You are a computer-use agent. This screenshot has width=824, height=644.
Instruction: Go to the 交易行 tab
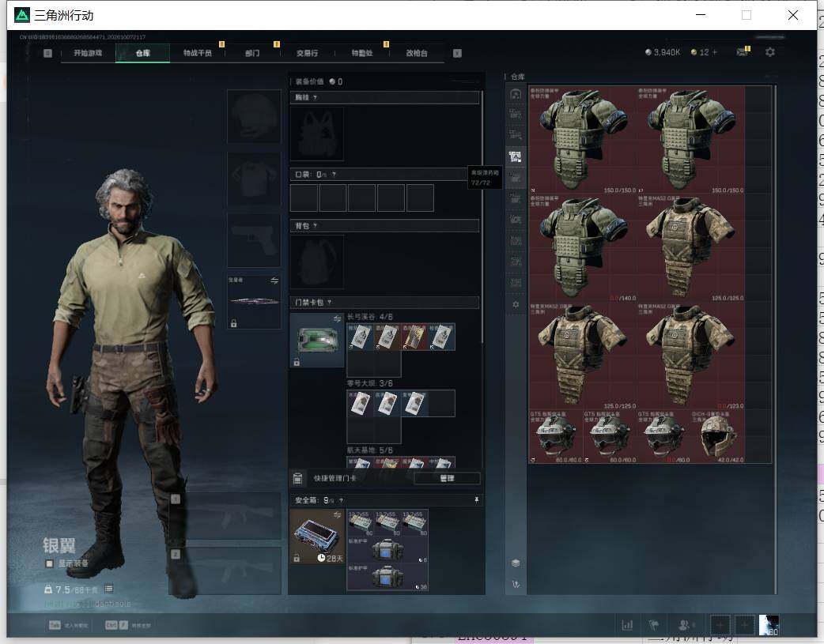307,53
